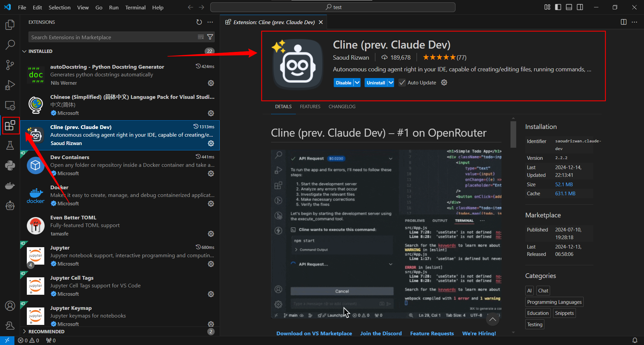Screen dimensions: 644x345
Task: Open the Disable dropdown arrow
Action: coord(357,82)
